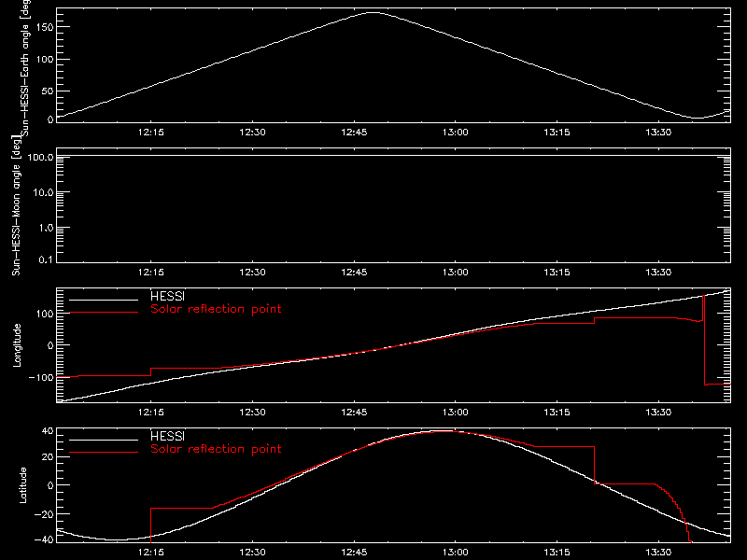Select the 13:30 time label under the Longitude plot
The width and height of the screenshot is (747, 560).
click(658, 412)
